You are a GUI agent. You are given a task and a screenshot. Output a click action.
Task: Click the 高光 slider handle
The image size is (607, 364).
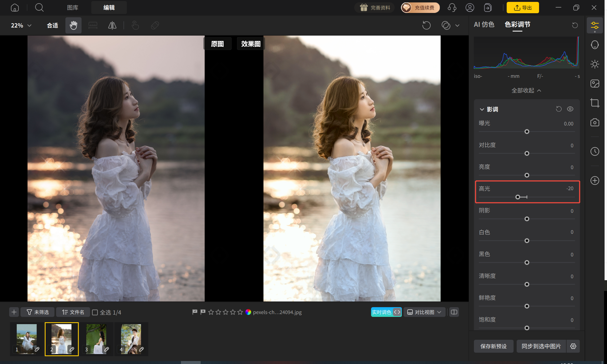[x=517, y=197]
